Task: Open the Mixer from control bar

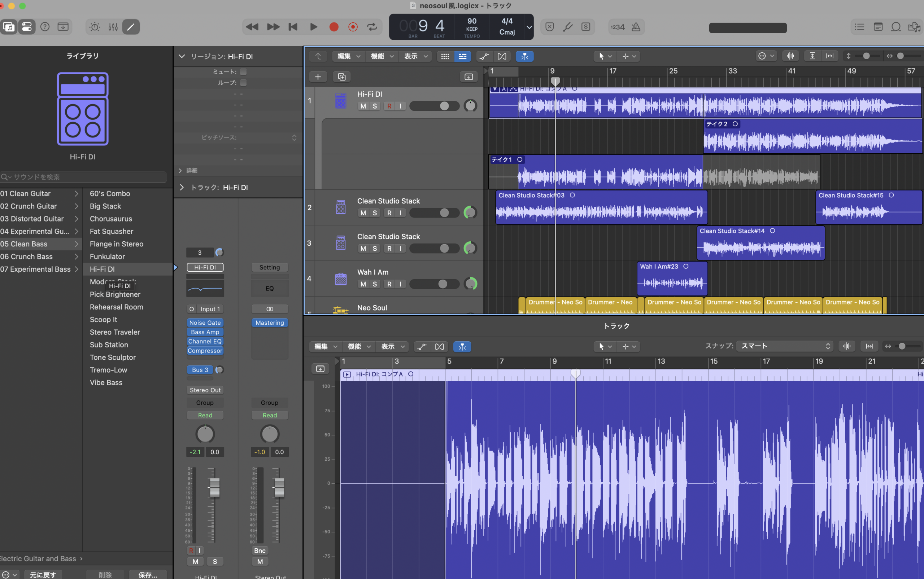Action: (x=113, y=27)
